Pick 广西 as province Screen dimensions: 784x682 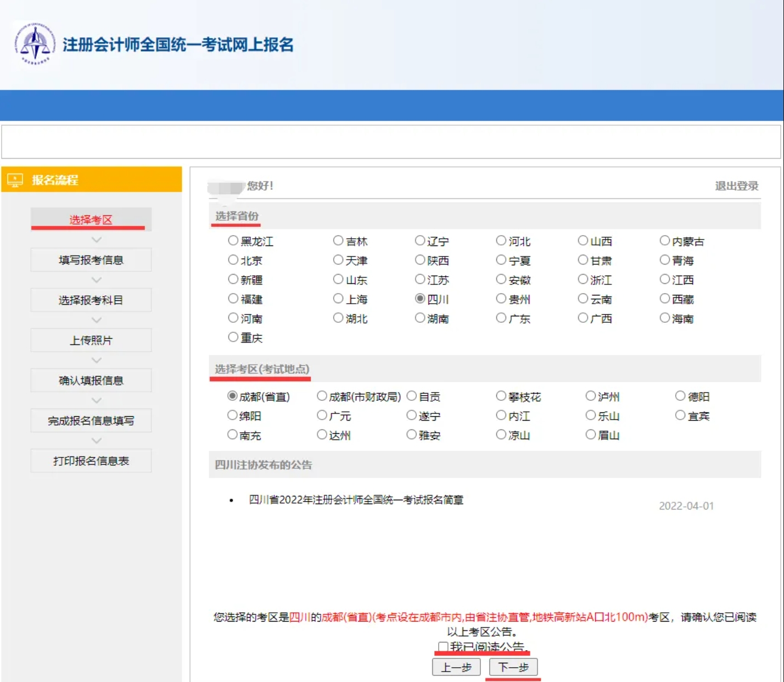tap(583, 317)
